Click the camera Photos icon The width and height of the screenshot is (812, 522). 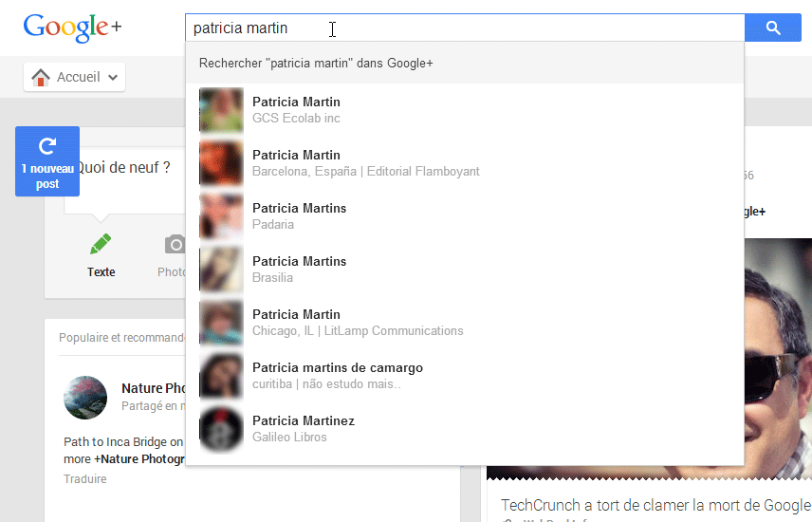pos(175,244)
